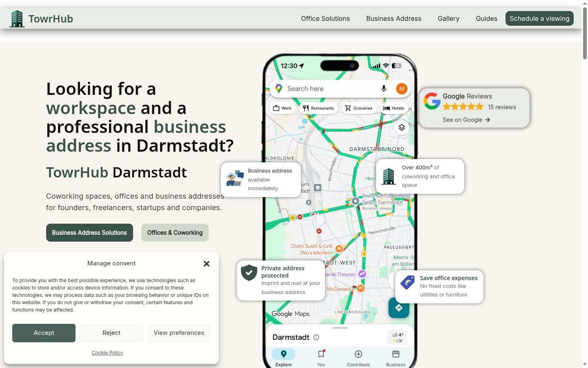
Task: Tap the weather widget showing 4°
Action: point(397,337)
